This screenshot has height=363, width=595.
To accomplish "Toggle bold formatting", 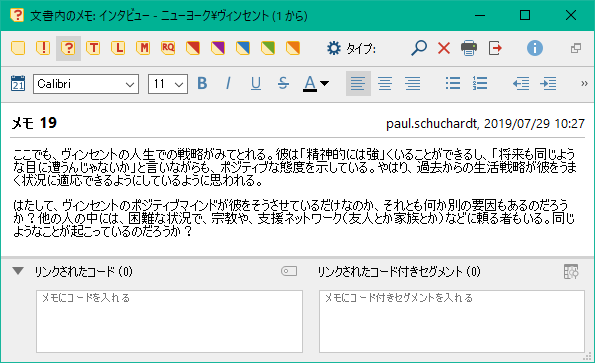I will click(x=202, y=83).
